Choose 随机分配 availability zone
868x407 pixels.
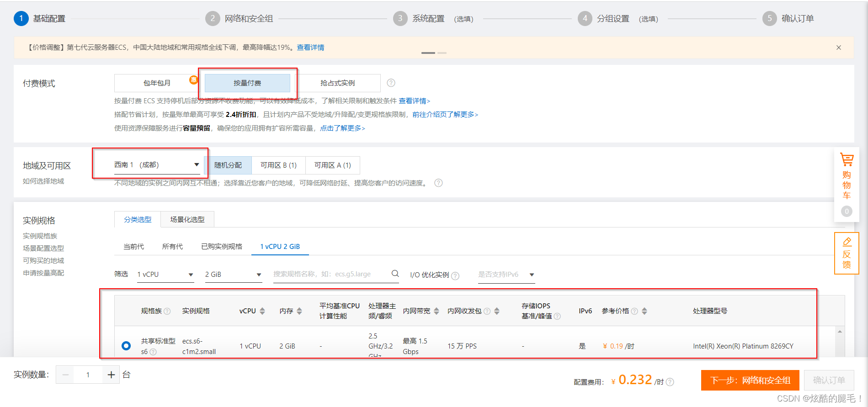pyautogui.click(x=228, y=165)
